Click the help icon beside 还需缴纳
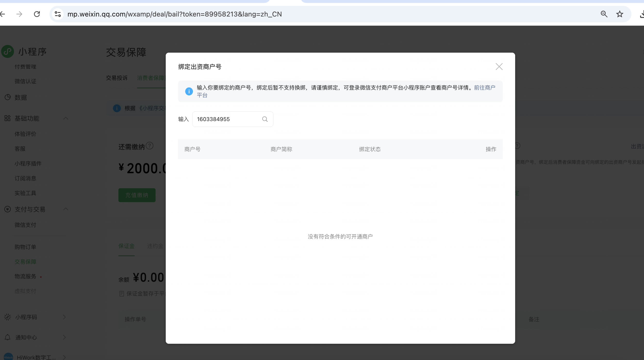This screenshot has height=360, width=644. point(149,146)
